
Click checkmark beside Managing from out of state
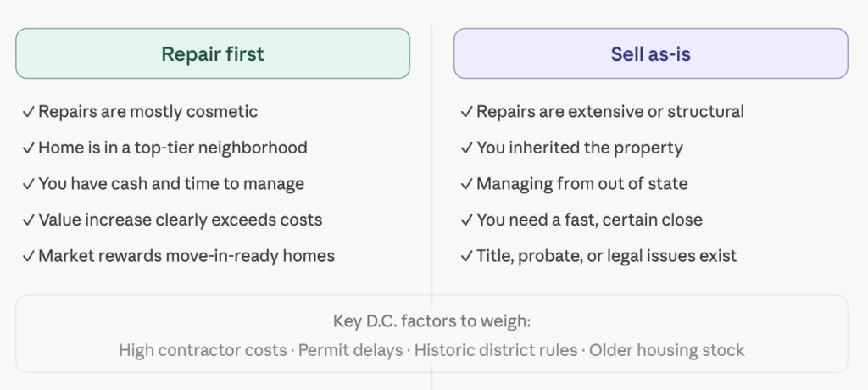click(x=467, y=184)
